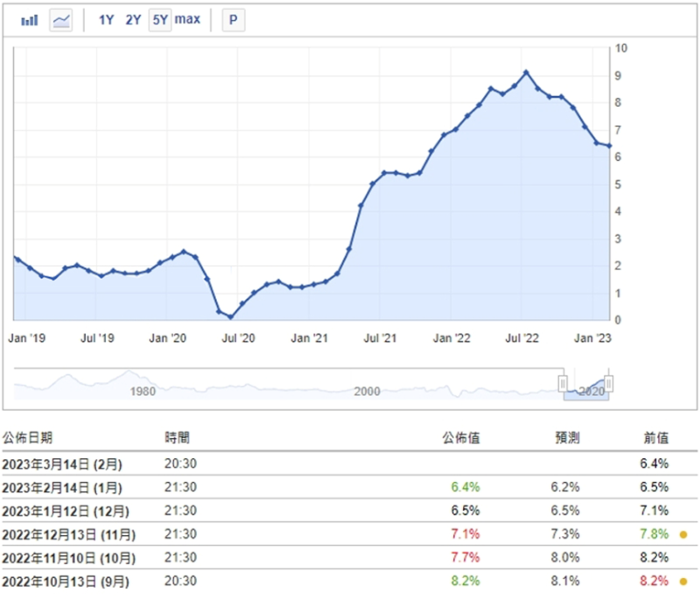Click the lowest data point near Jul '20
Viewport: 700px width, 599px height.
click(x=230, y=317)
